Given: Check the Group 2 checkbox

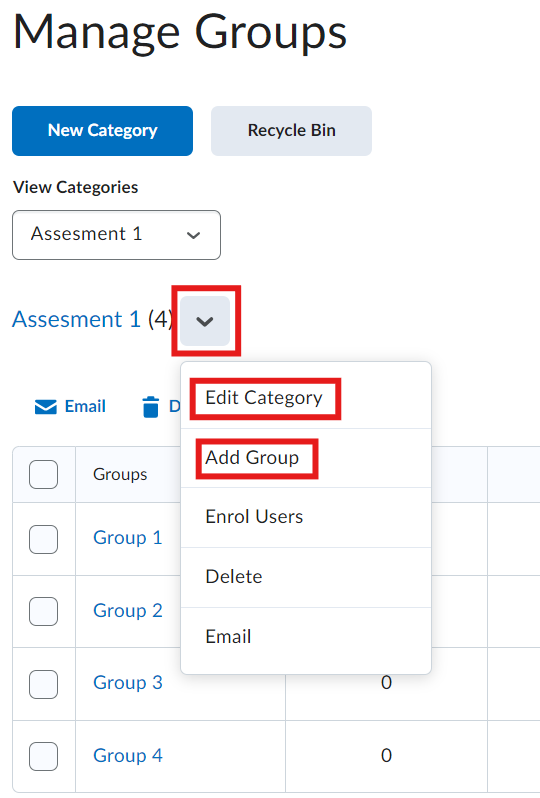Looking at the screenshot, I should pos(43,611).
